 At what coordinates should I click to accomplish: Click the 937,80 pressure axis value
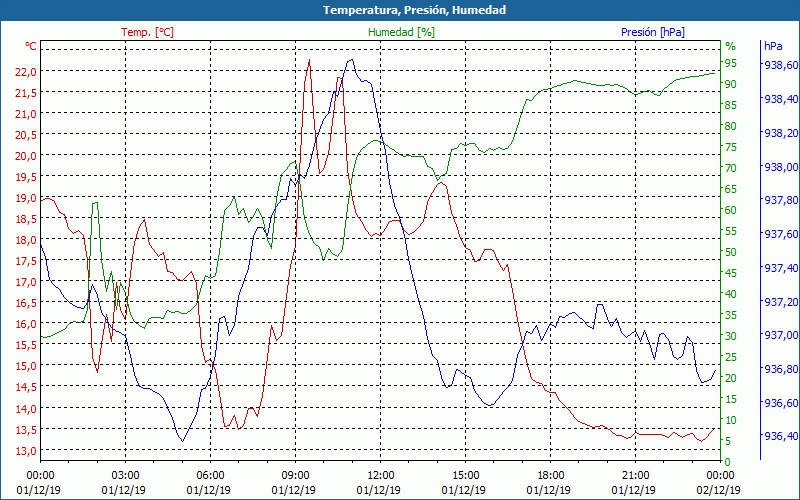point(781,200)
